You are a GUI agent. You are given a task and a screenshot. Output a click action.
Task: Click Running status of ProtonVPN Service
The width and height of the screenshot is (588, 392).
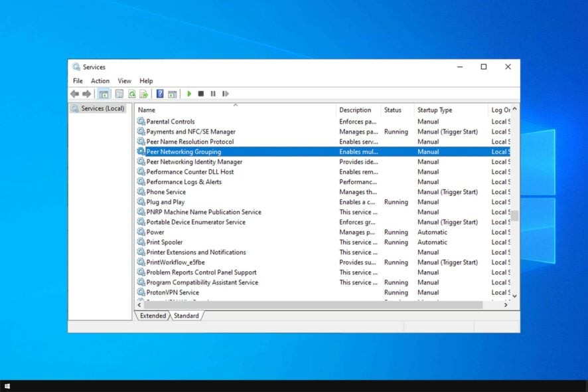point(396,292)
